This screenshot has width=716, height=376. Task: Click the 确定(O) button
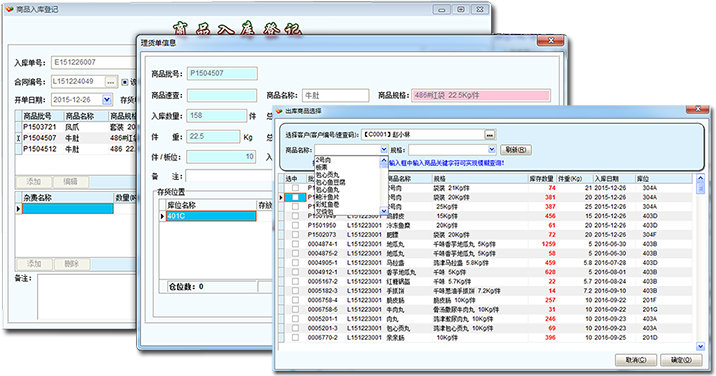click(x=681, y=360)
